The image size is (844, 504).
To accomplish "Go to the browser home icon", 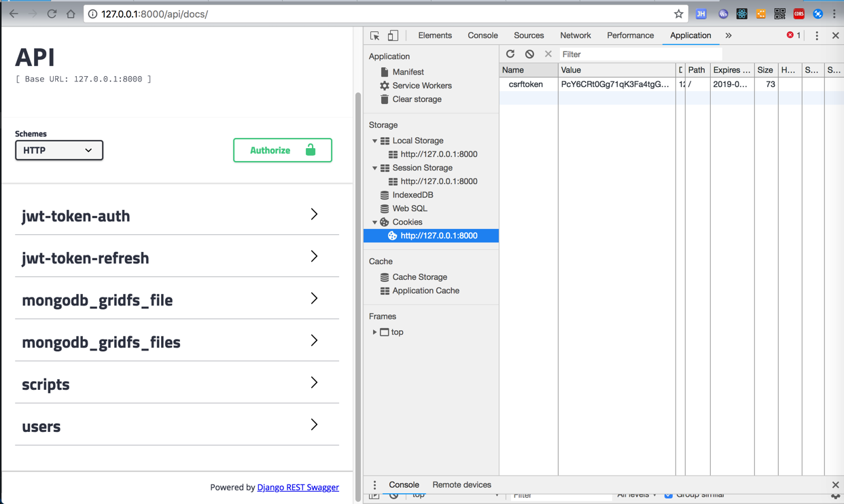I will [71, 14].
